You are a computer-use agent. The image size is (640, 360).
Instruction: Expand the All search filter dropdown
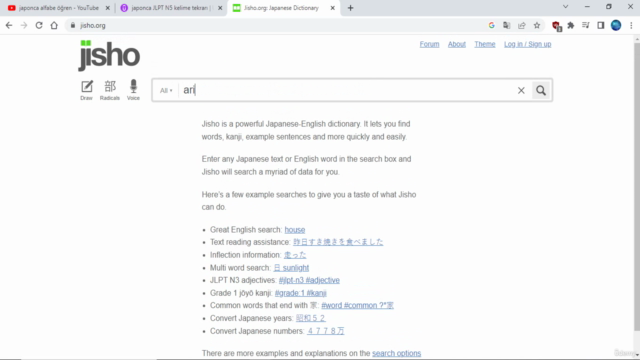click(x=166, y=90)
